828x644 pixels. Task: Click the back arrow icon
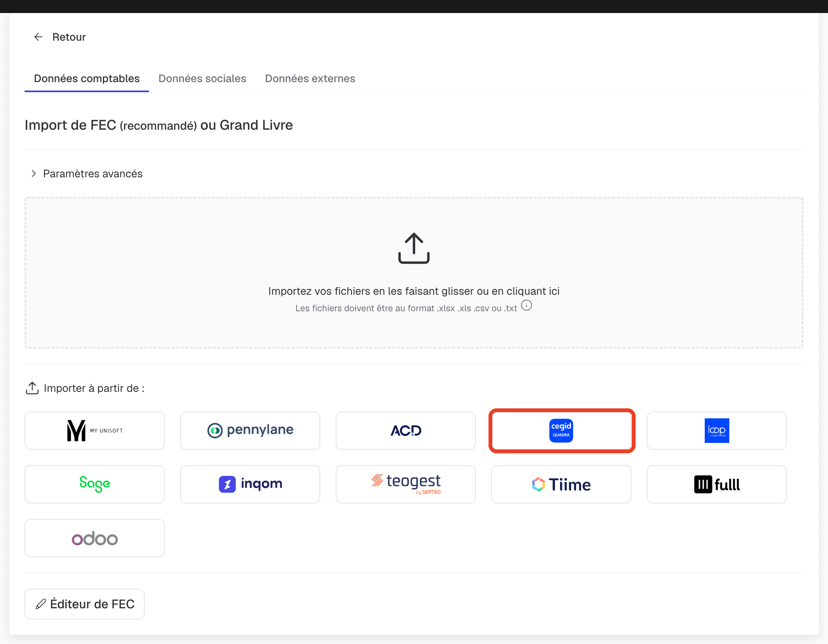click(38, 37)
